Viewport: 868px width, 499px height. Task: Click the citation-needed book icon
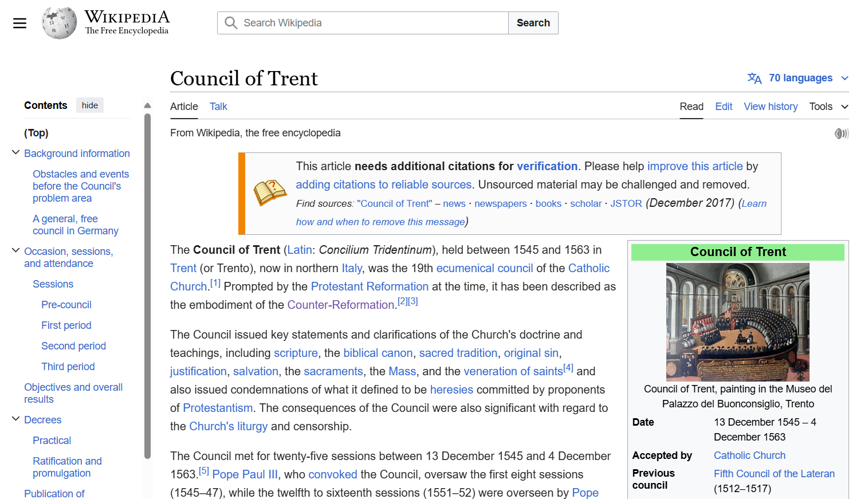coord(270,192)
